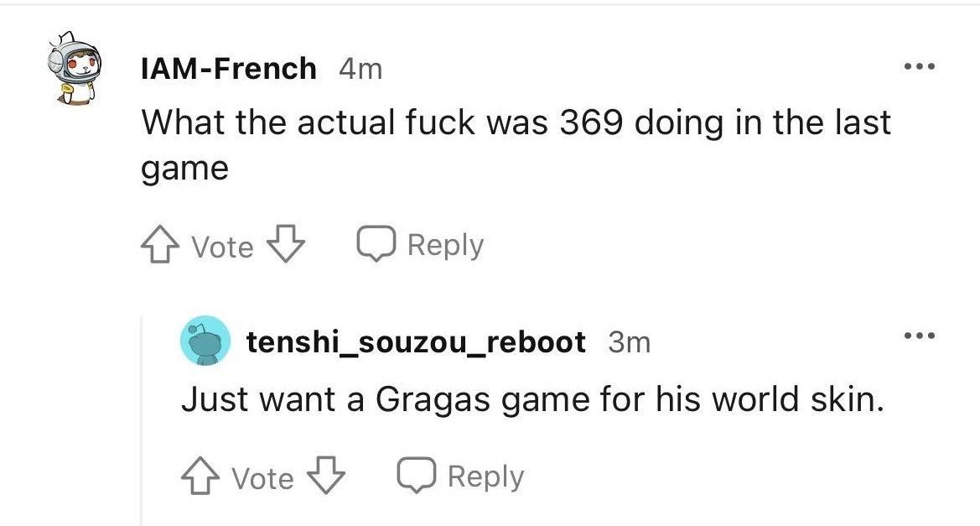
Task: Click reply speech bubble under IAM-French's comment
Action: (376, 243)
